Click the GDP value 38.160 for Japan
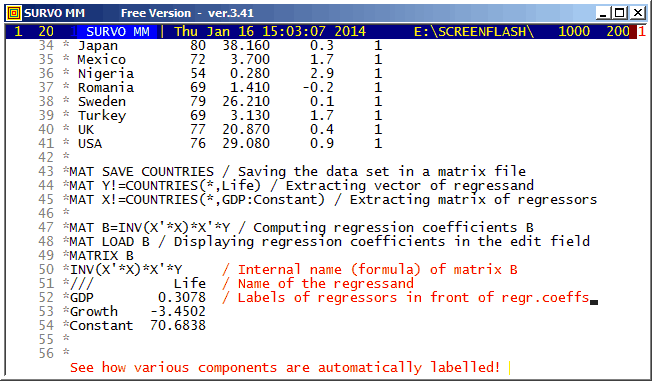 [246, 45]
